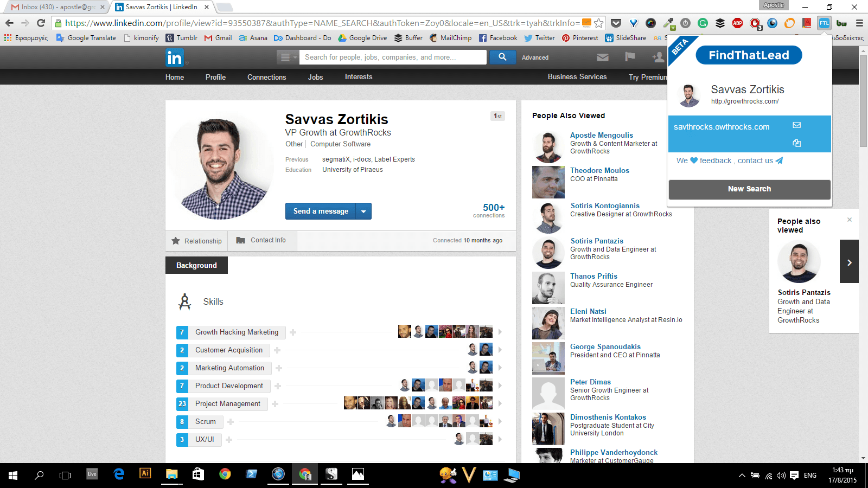Open the Connections menu
Screen dimensions: 868x488
click(266, 77)
